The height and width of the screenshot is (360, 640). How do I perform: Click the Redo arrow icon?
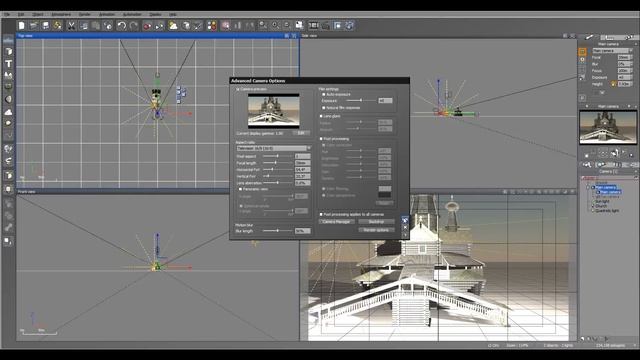(134, 25)
